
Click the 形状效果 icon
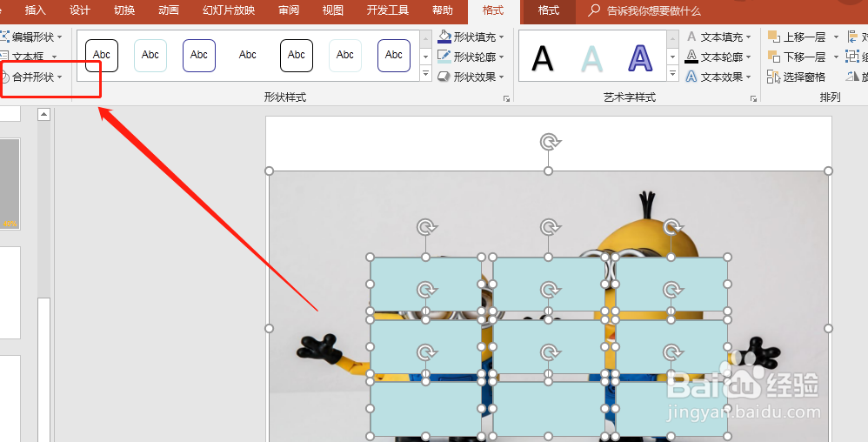point(444,77)
